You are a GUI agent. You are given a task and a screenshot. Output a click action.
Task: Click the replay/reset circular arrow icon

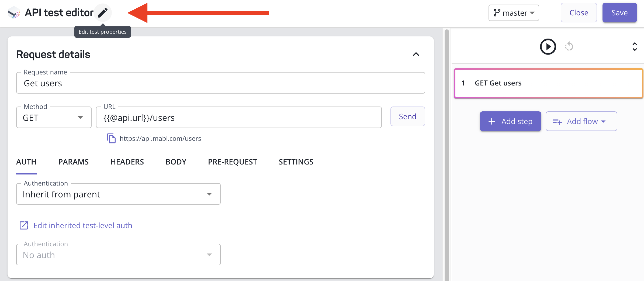point(569,46)
